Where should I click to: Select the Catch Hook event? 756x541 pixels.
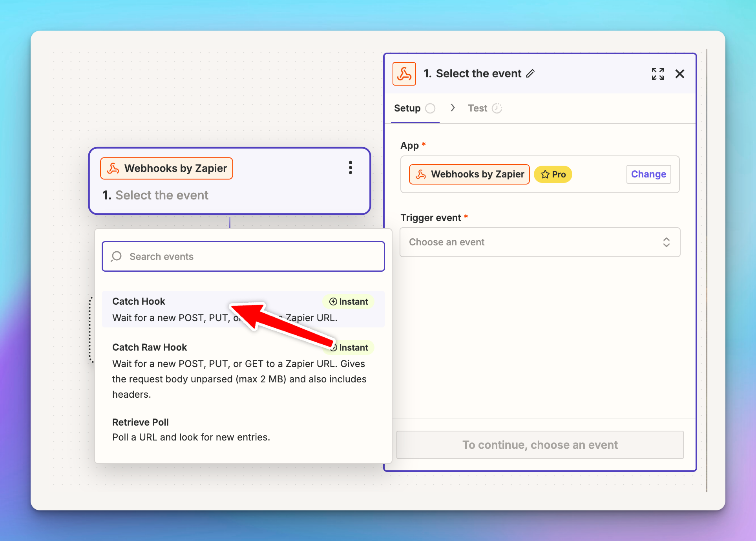[x=243, y=309]
